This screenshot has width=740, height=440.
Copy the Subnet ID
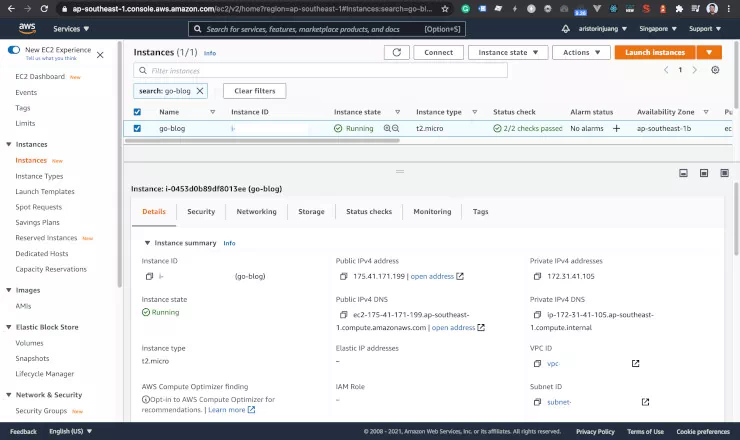pos(537,402)
